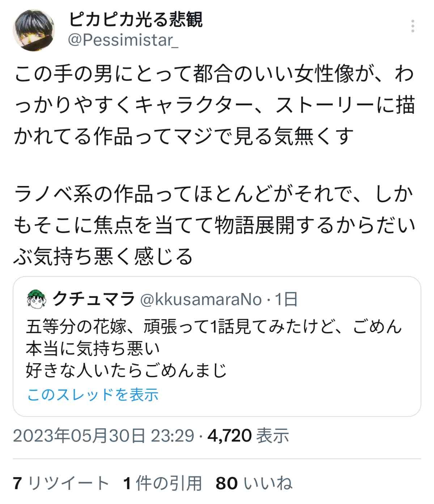Click the quoted line 好きな人いたらごめんまじ
The width and height of the screenshot is (434, 504).
point(126,370)
